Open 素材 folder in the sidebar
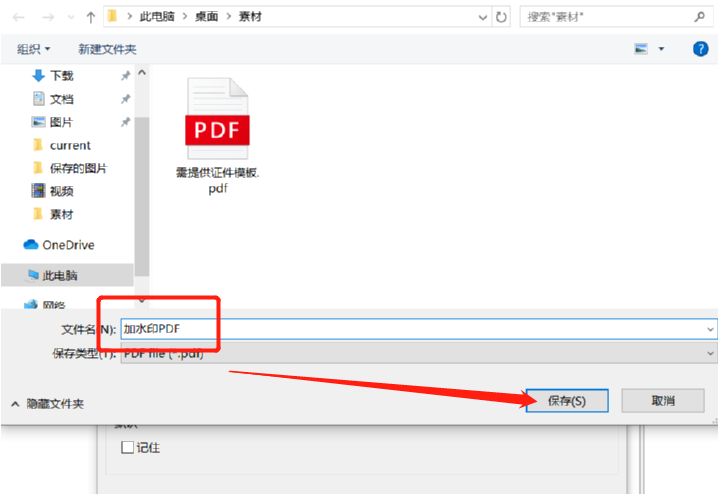The height and width of the screenshot is (494, 718). (x=53, y=214)
